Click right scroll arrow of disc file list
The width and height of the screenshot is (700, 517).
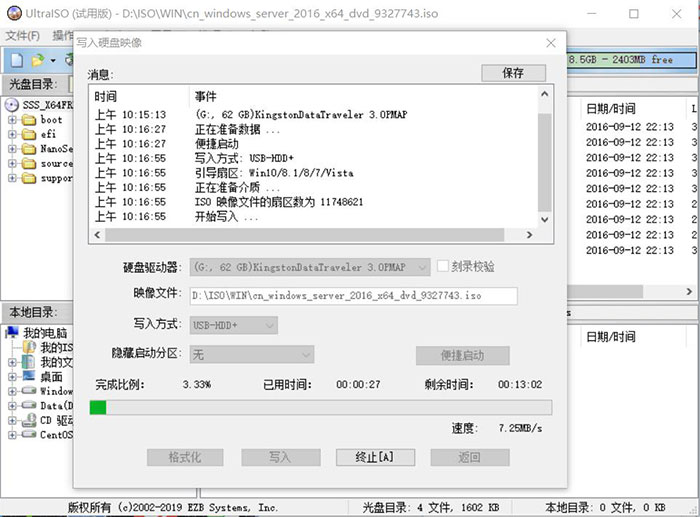pyautogui.click(x=689, y=292)
